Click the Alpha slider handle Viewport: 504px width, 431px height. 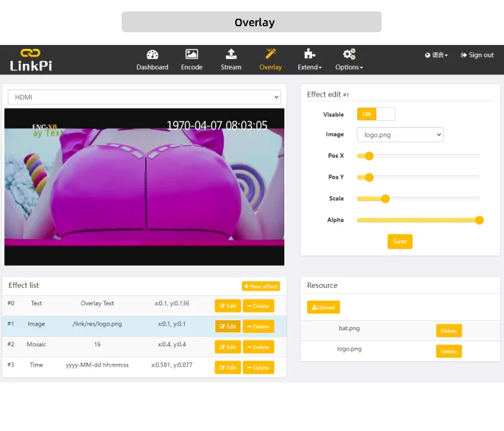point(479,220)
